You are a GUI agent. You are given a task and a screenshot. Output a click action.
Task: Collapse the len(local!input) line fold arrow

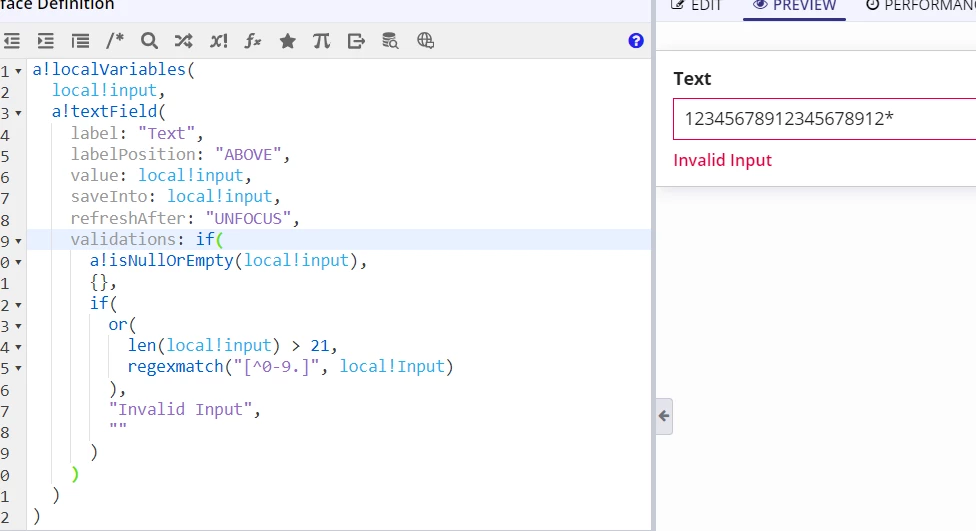point(18,347)
